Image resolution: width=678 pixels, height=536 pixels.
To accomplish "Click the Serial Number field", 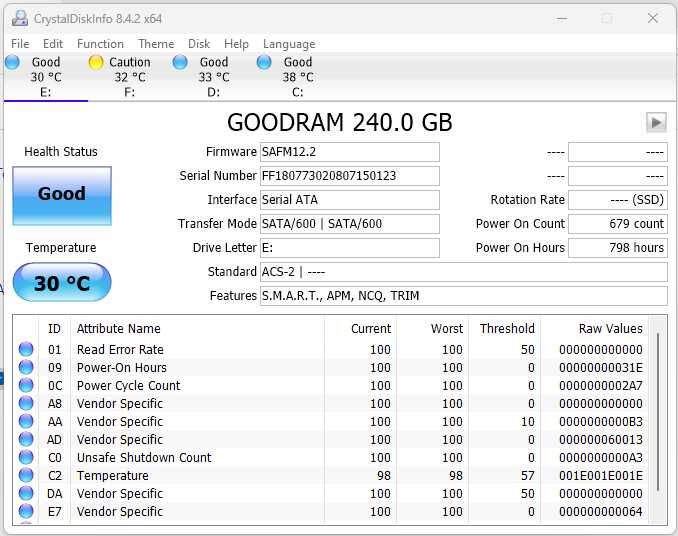I will click(349, 176).
